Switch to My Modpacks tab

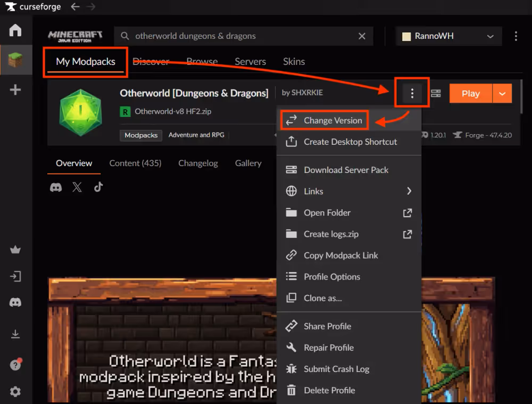pyautogui.click(x=86, y=61)
